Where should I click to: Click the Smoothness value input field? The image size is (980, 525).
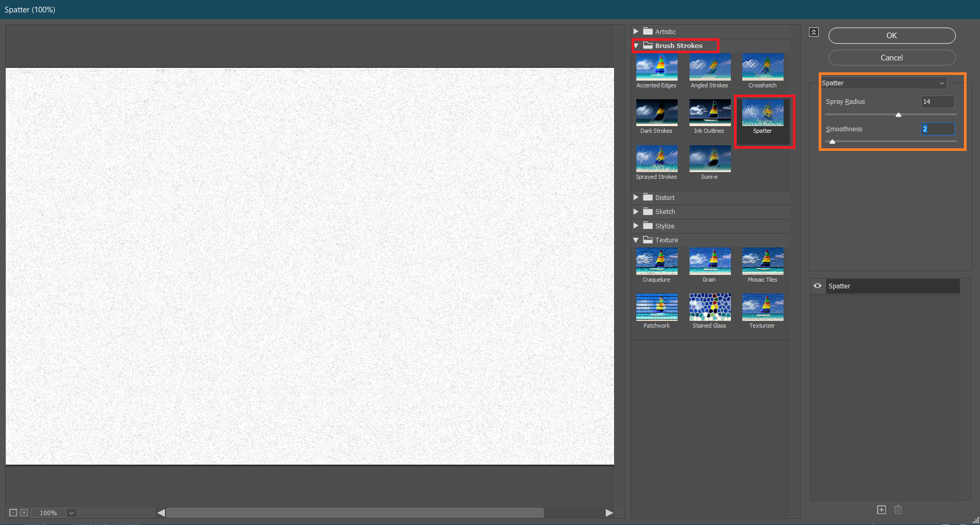937,129
